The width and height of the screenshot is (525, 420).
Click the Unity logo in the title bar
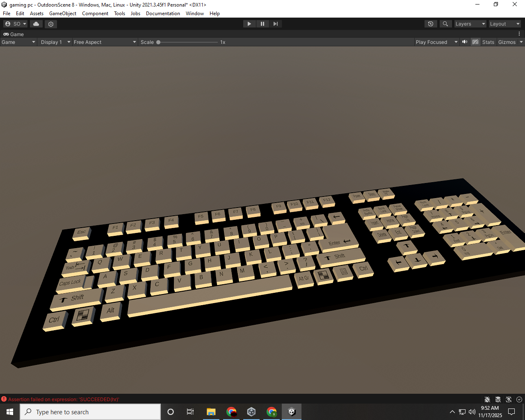point(4,5)
